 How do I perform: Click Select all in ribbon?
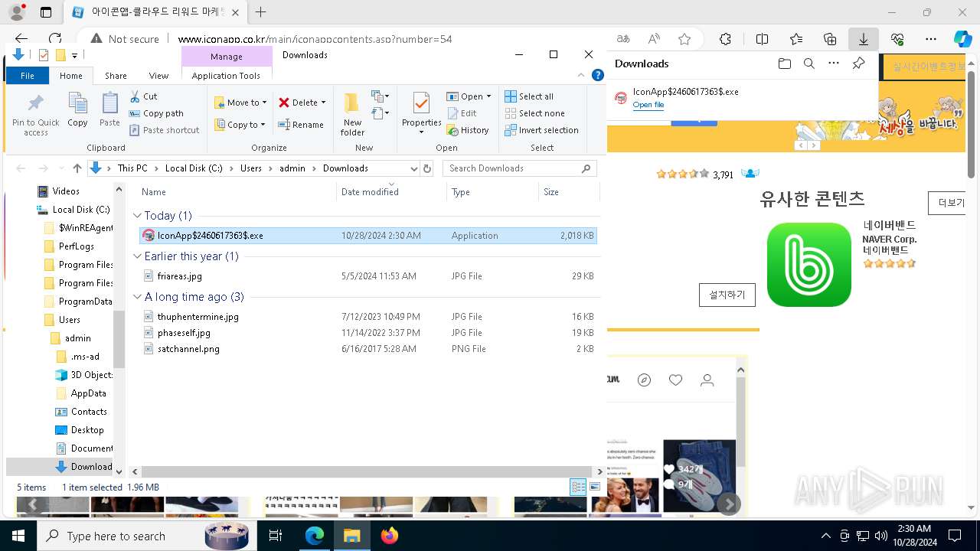pos(529,96)
